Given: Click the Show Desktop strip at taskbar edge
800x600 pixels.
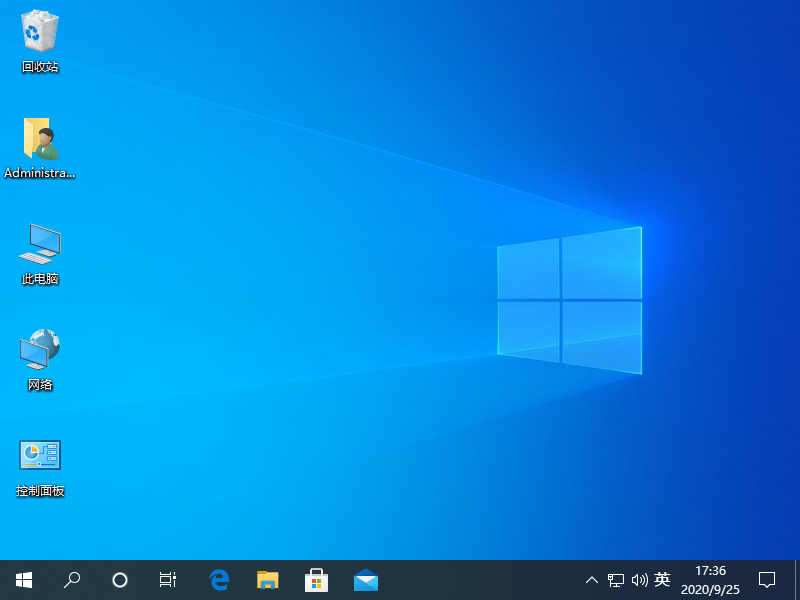Looking at the screenshot, I should pos(797,580).
